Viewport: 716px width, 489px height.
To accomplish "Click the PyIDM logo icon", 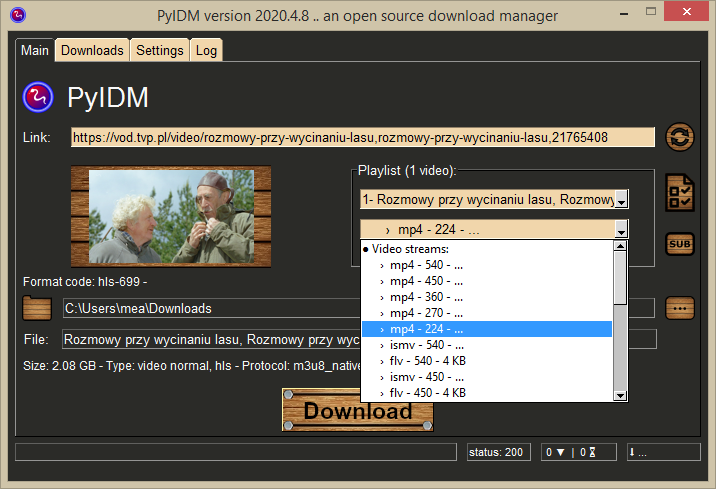I will (38, 97).
